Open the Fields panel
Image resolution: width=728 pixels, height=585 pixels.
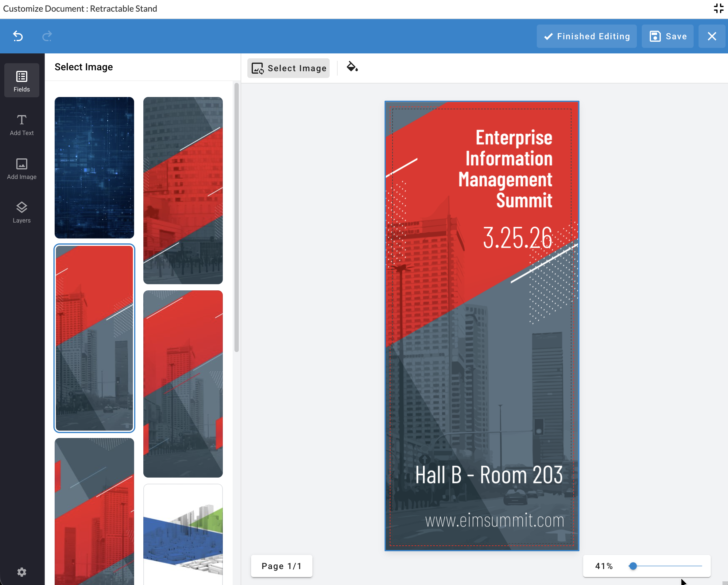click(21, 81)
